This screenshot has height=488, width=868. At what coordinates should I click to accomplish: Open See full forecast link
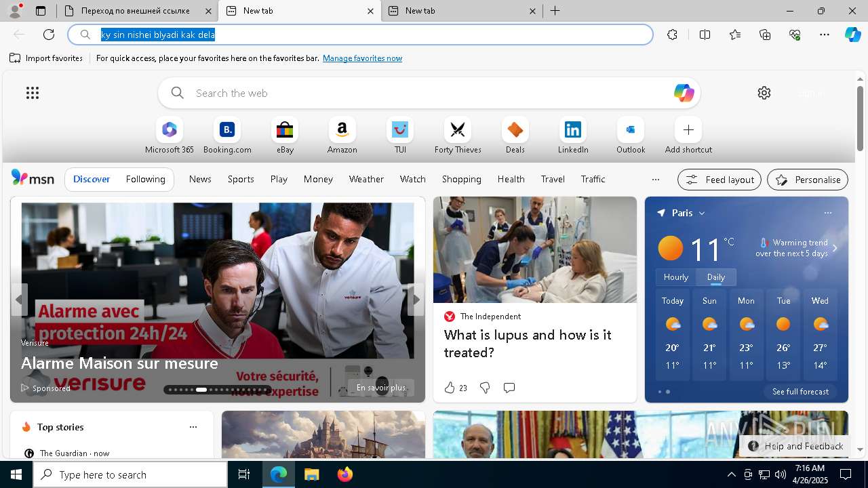(800, 392)
